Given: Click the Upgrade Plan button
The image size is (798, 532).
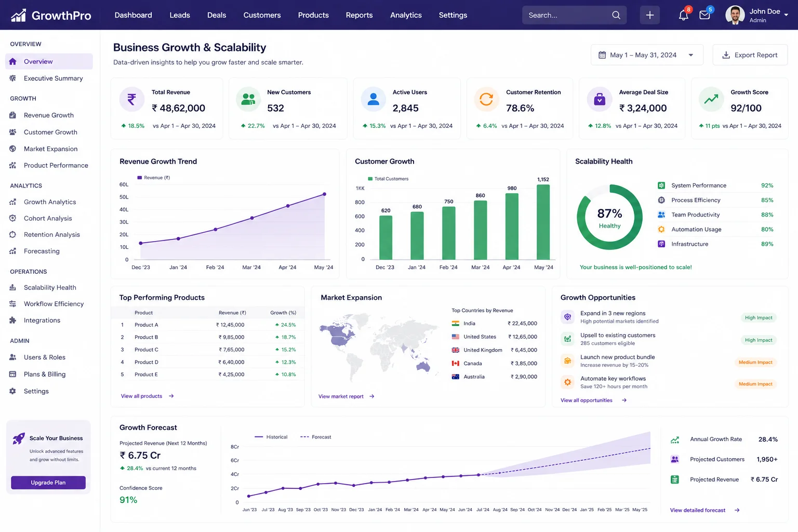Looking at the screenshot, I should (48, 483).
